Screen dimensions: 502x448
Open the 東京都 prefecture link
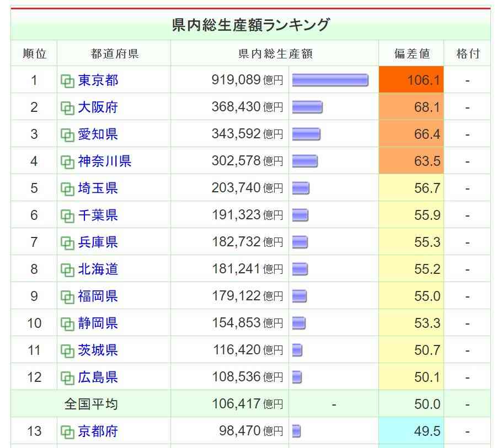[98, 80]
